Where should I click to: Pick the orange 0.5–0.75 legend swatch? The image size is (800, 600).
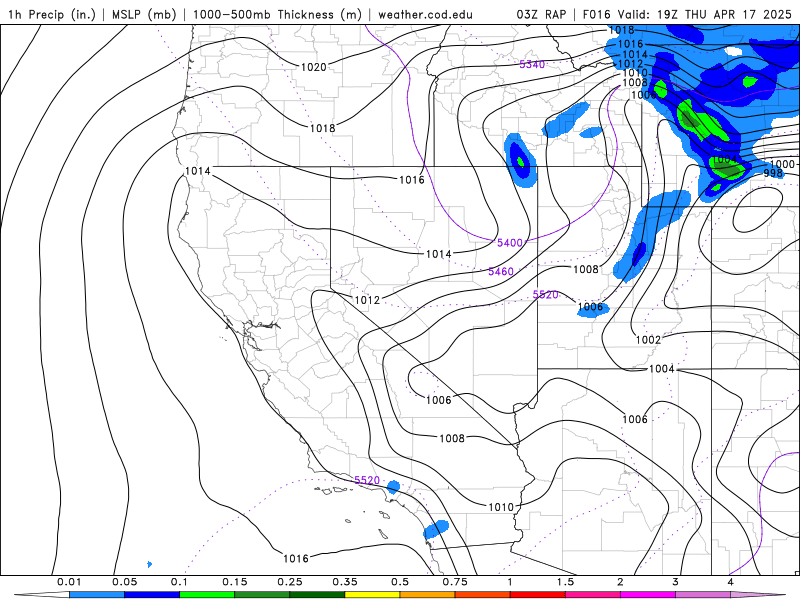click(x=428, y=595)
